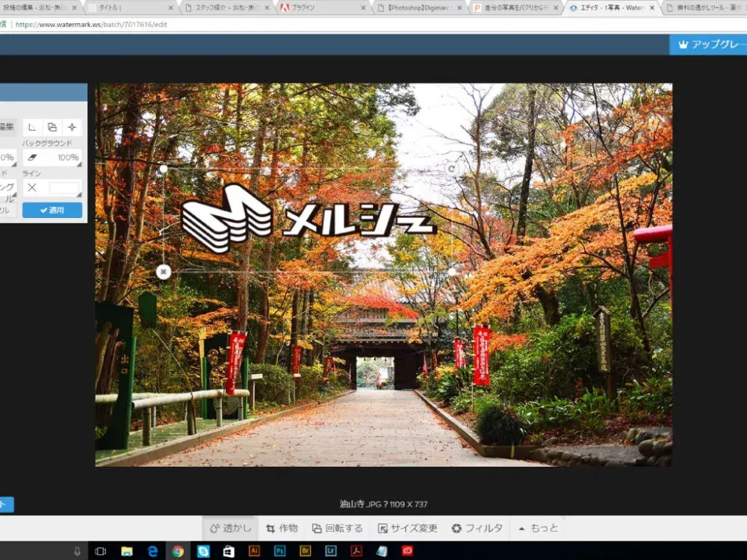
Task: Expand the もっと more menu
Action: pyautogui.click(x=539, y=528)
